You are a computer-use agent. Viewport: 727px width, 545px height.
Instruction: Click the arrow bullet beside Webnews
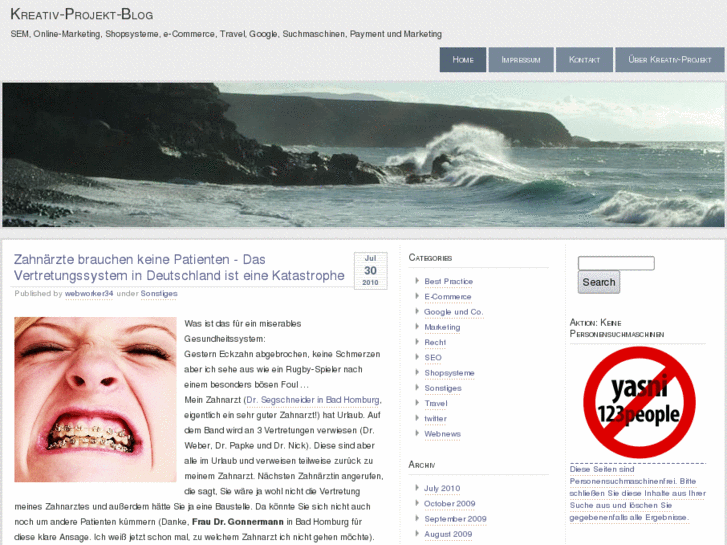pos(417,433)
